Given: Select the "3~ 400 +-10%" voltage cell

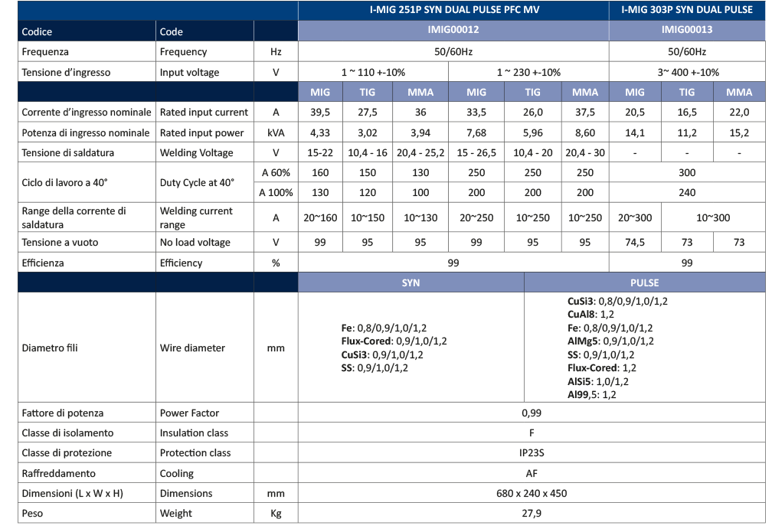Looking at the screenshot, I should [689, 73].
